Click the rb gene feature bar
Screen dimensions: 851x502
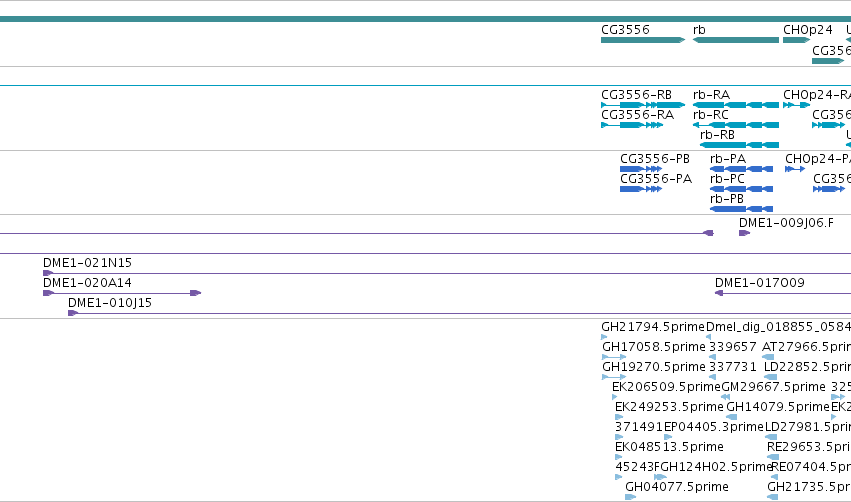click(736, 40)
